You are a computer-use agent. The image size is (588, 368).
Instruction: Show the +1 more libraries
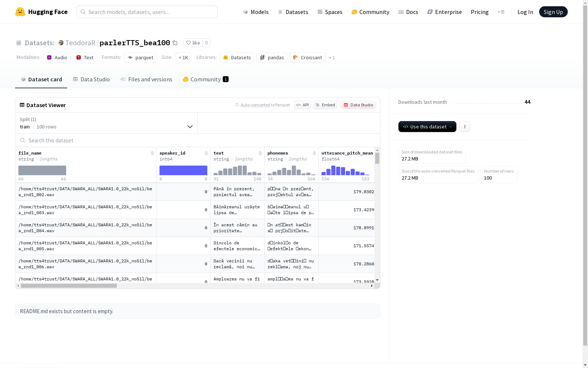(x=332, y=57)
